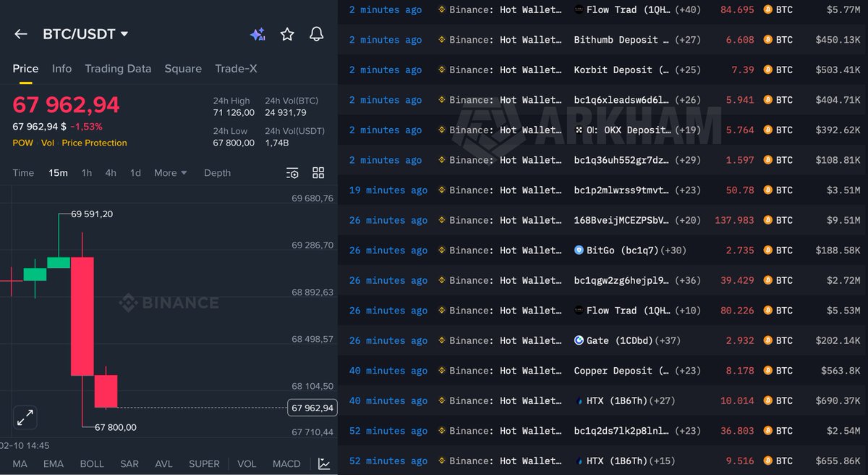This screenshot has height=475, width=868.
Task: Click the 67 962,94 price label
Action: point(312,408)
